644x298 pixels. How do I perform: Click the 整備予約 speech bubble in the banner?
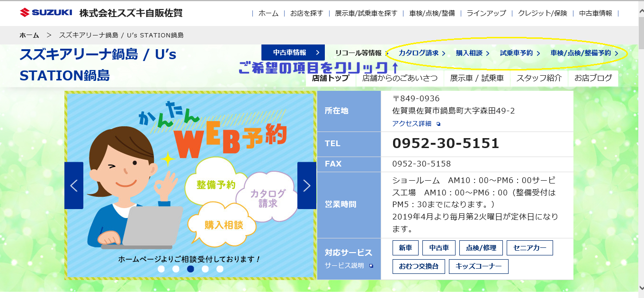click(x=216, y=184)
